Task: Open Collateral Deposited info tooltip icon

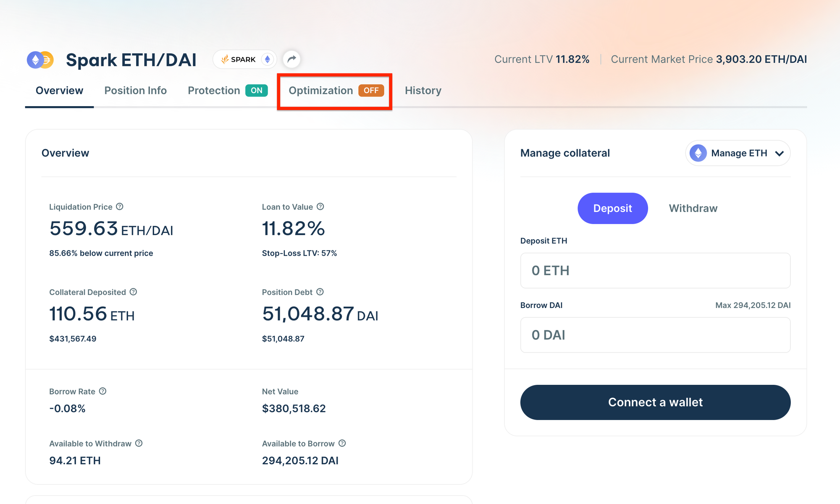Action: tap(133, 292)
